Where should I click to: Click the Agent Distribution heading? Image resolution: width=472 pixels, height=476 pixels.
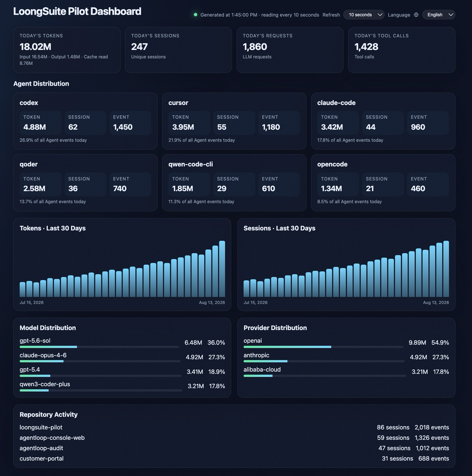click(41, 84)
